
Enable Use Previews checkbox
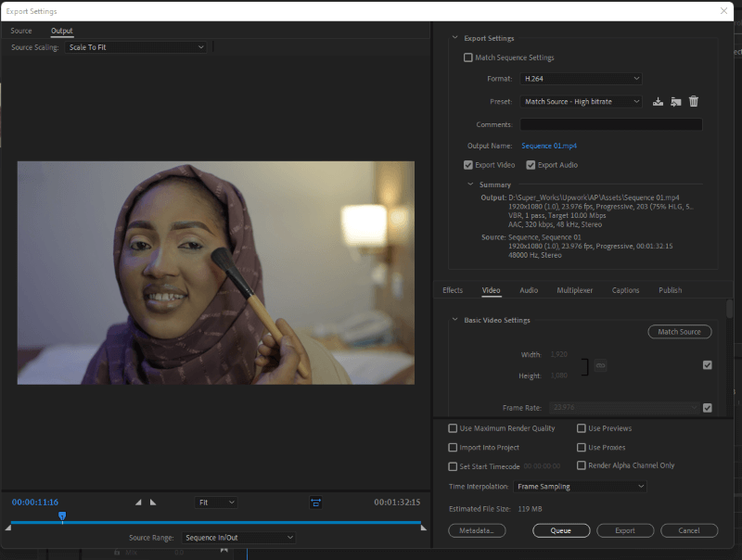(x=582, y=428)
